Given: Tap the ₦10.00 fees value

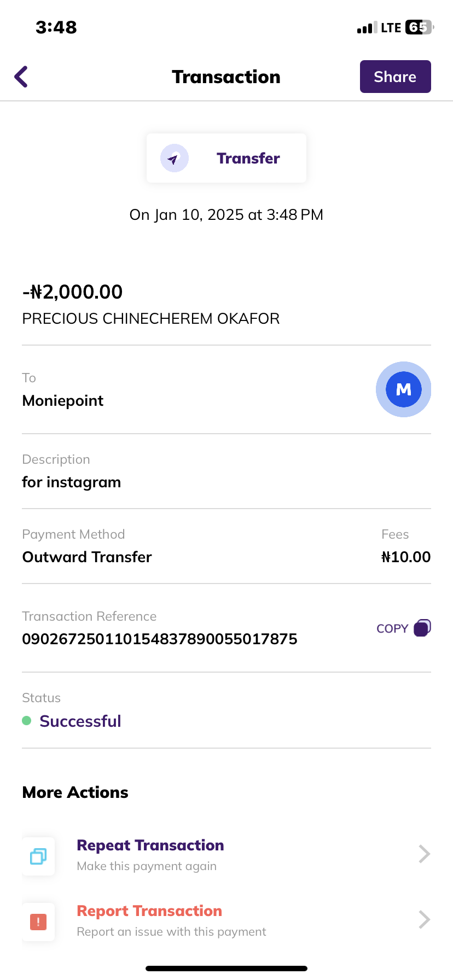Looking at the screenshot, I should (406, 557).
